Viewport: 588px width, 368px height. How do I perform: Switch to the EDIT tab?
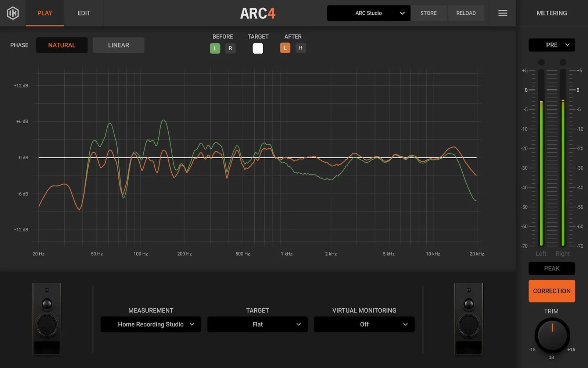pos(84,13)
